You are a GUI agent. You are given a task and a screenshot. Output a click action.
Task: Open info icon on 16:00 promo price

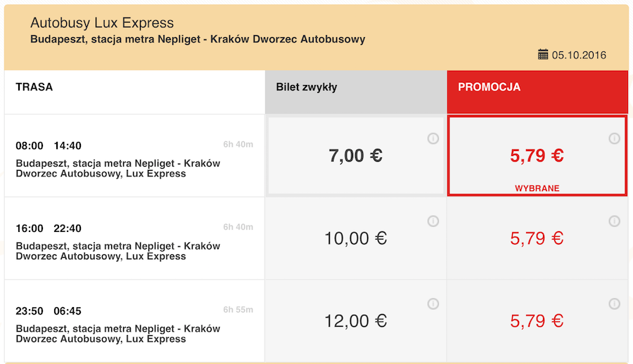pos(614,221)
